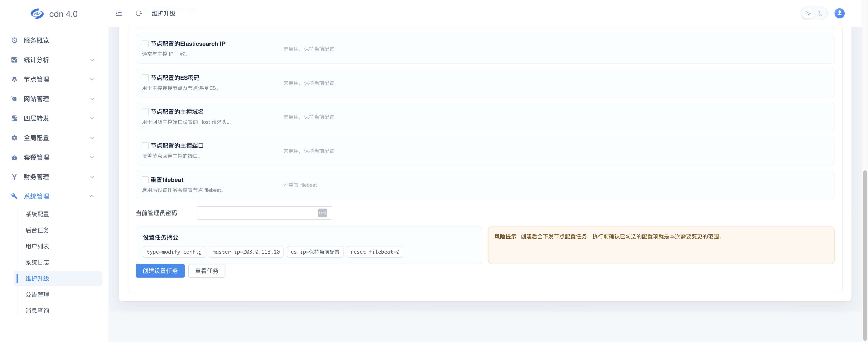Image resolution: width=868 pixels, height=342 pixels.
Task: Enable 节点配置的Elasticsearch IP checkbox
Action: click(x=145, y=44)
